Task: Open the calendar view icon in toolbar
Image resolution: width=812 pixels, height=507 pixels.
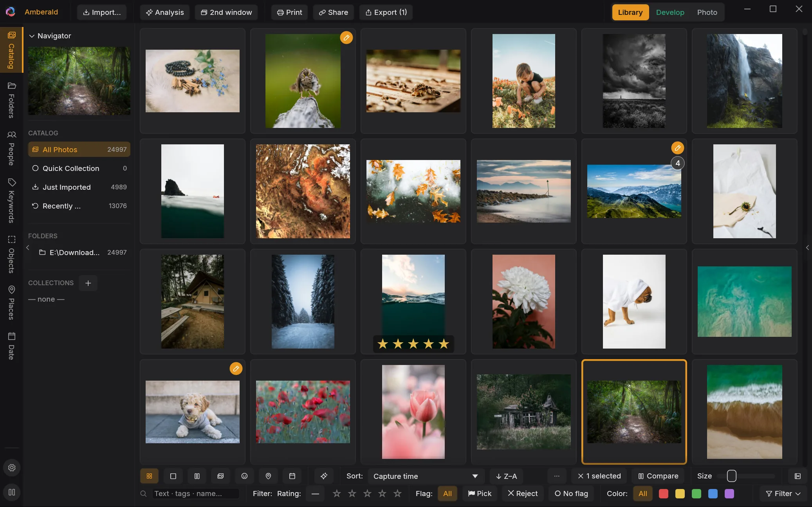Action: (292, 476)
